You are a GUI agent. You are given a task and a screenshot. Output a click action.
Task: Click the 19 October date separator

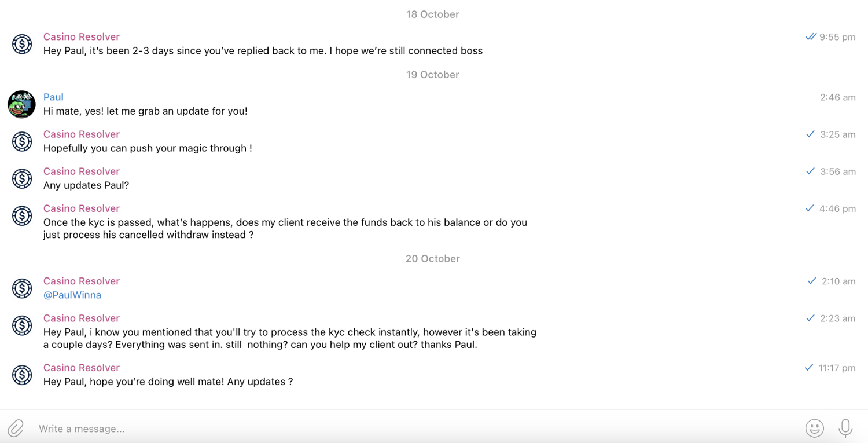(x=432, y=75)
